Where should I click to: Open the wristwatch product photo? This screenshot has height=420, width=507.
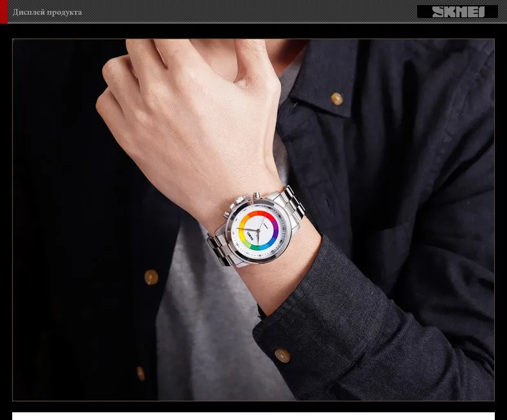click(253, 220)
